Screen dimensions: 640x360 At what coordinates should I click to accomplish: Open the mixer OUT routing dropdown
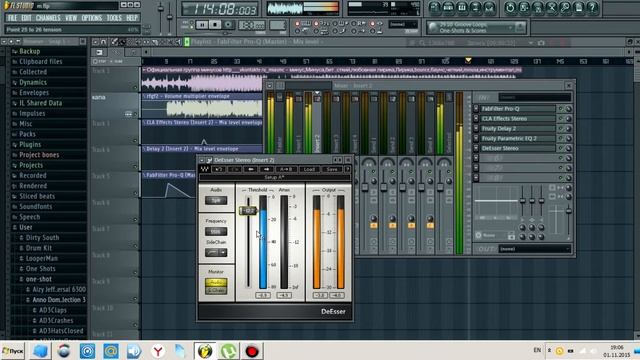(534, 249)
